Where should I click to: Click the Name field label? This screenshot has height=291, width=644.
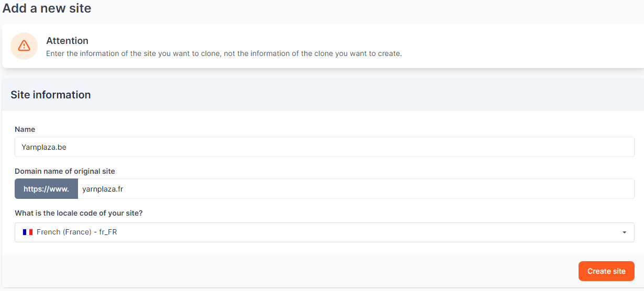click(x=25, y=129)
